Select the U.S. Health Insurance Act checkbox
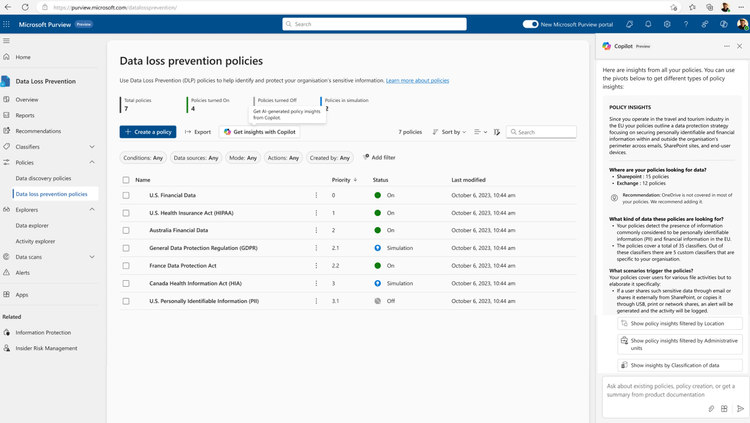Screen dimensions: 750x423 coord(126,213)
